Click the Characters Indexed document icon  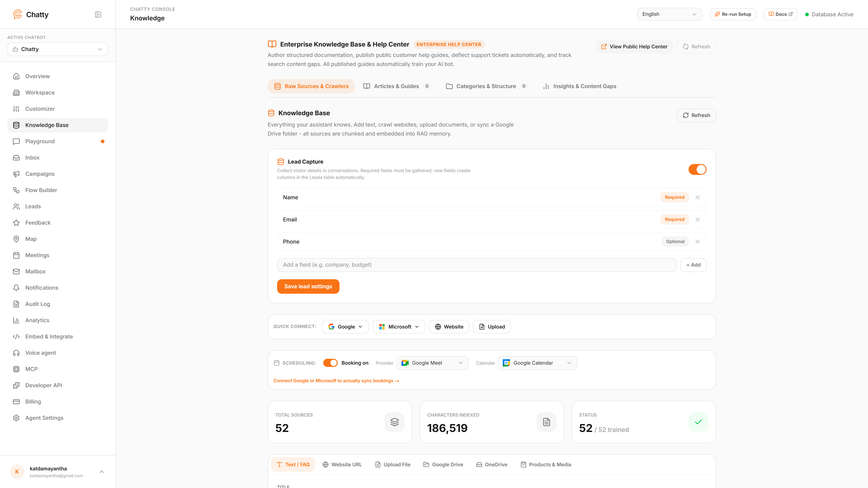pos(546,422)
